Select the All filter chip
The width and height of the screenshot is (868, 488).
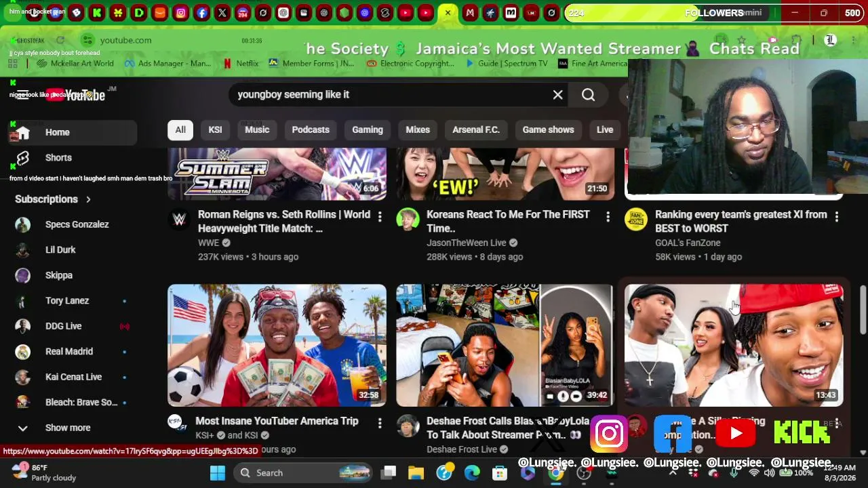[x=180, y=130]
